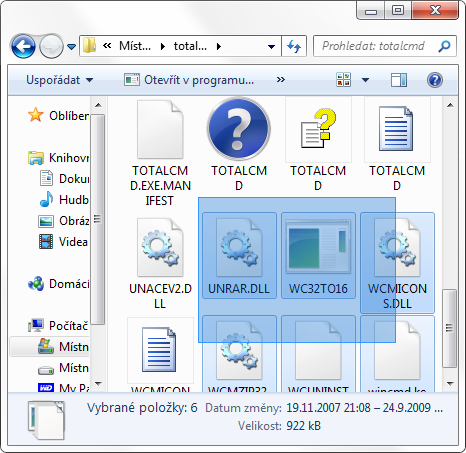Image resolution: width=466 pixels, height=453 pixels.
Task: Select WD My Passport drive
Action: pos(63,387)
